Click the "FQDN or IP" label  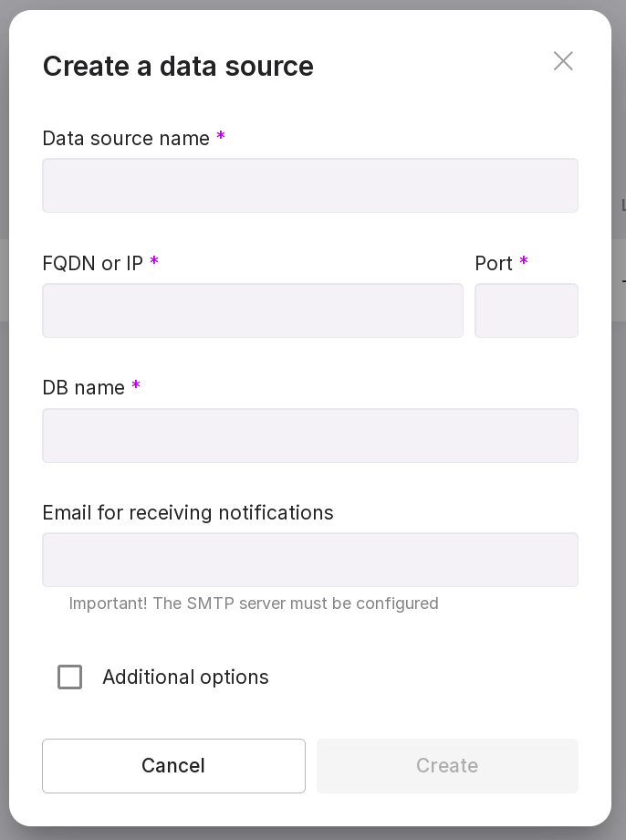click(92, 264)
